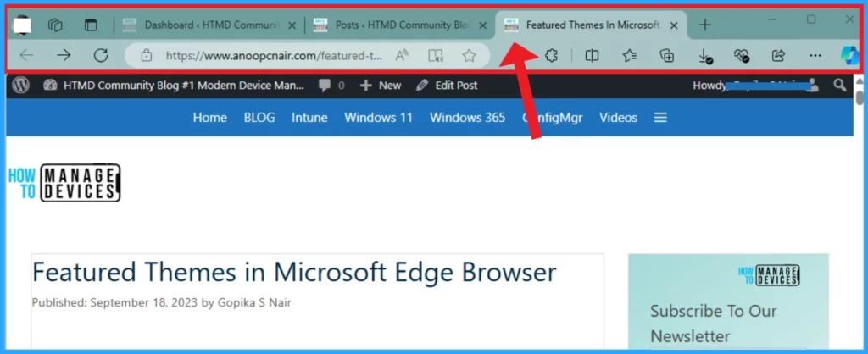The width and height of the screenshot is (868, 354).
Task: Open the WordPress logo admin menu
Action: point(21,86)
